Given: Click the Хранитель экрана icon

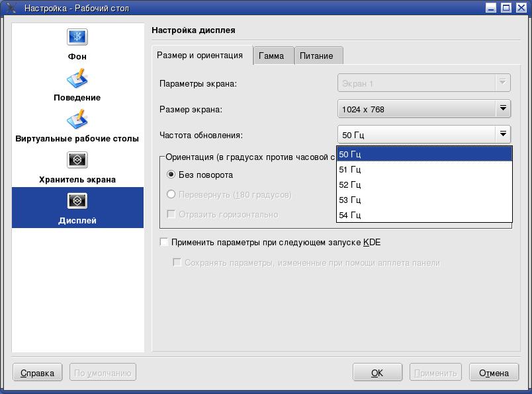Looking at the screenshot, I should point(77,161).
